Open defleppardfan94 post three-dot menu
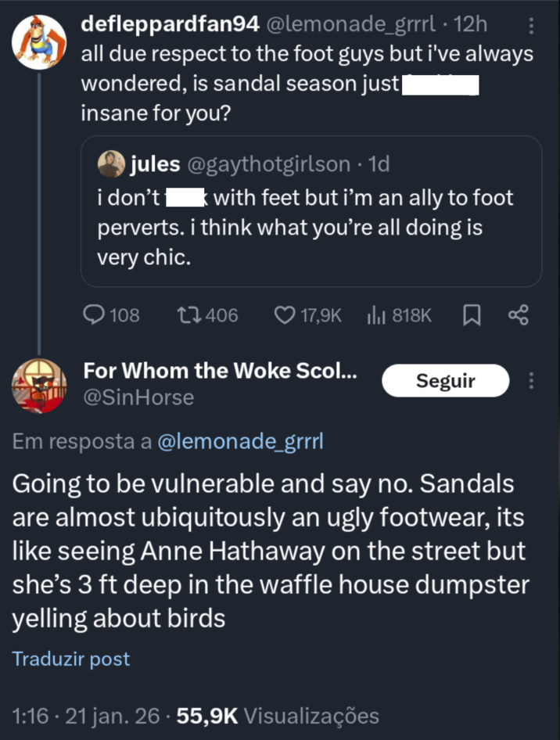 [532, 26]
